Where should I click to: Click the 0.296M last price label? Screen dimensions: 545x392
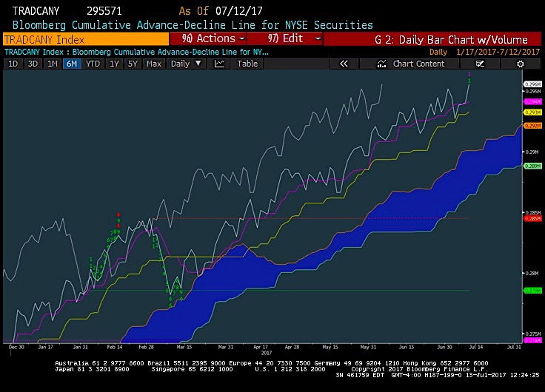[532, 85]
